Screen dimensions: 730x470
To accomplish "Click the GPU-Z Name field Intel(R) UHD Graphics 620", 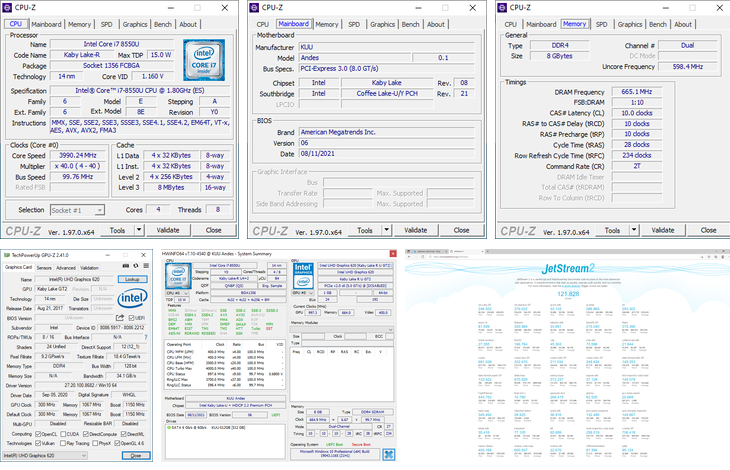I will pos(74,279).
